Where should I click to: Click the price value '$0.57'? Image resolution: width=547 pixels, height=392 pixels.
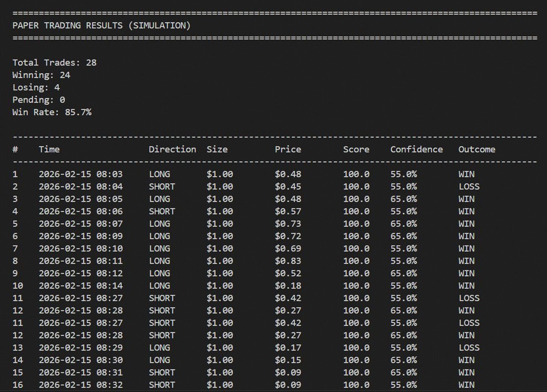(x=288, y=211)
